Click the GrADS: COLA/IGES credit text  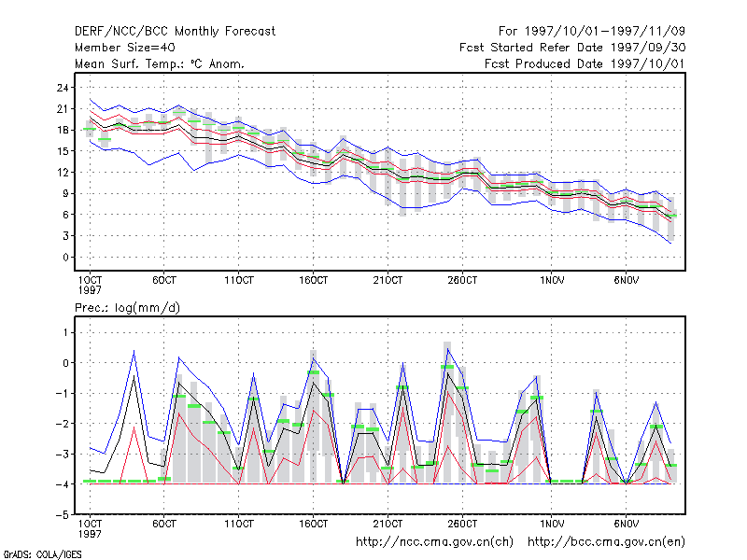pyautogui.click(x=43, y=554)
